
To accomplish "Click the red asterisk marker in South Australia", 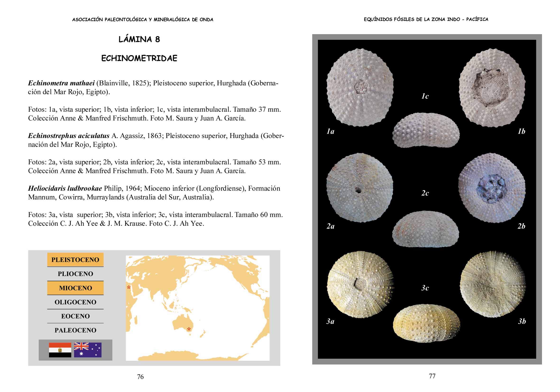I will [x=189, y=329].
